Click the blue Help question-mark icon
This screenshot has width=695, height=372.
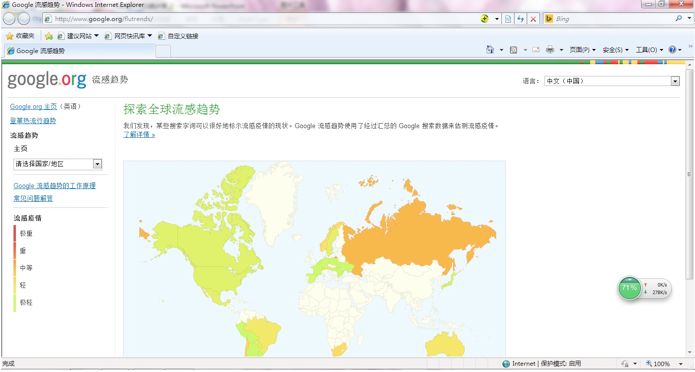(x=672, y=50)
